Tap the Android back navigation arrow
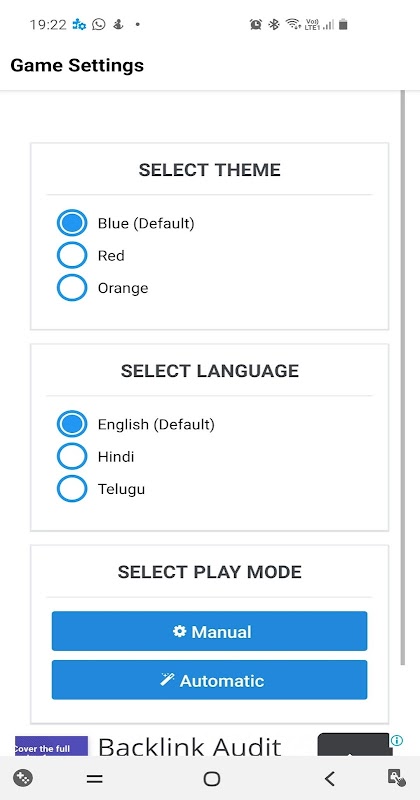Image resolution: width=420 pixels, height=800 pixels. pyautogui.click(x=330, y=779)
